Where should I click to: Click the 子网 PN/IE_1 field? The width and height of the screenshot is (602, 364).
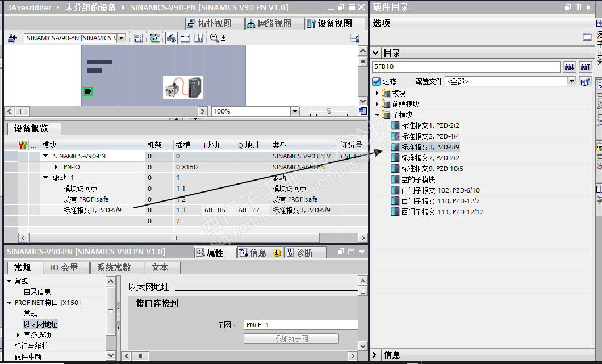(300, 325)
